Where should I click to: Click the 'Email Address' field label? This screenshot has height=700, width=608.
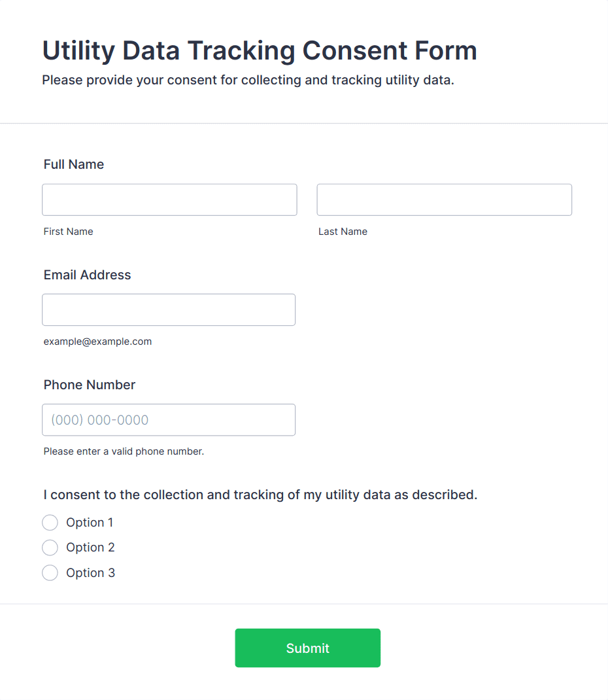[87, 275]
